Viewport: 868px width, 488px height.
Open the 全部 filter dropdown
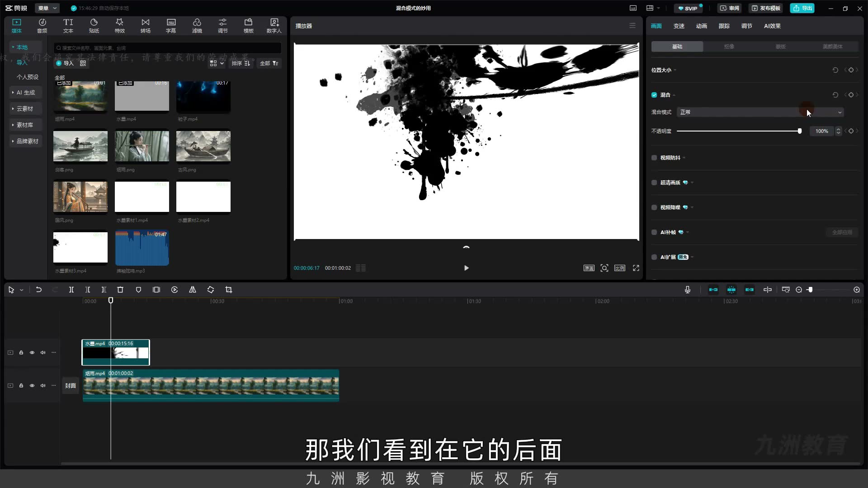pyautogui.click(x=269, y=63)
